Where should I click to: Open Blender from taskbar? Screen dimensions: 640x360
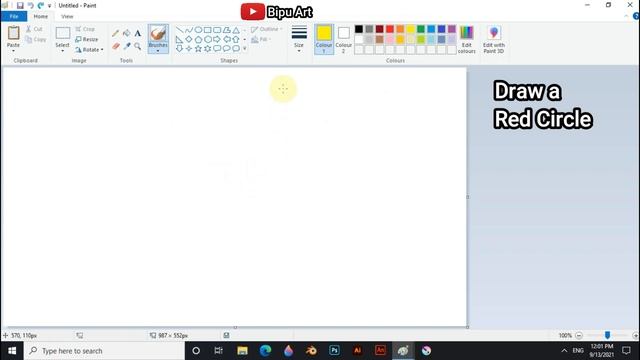point(311,351)
